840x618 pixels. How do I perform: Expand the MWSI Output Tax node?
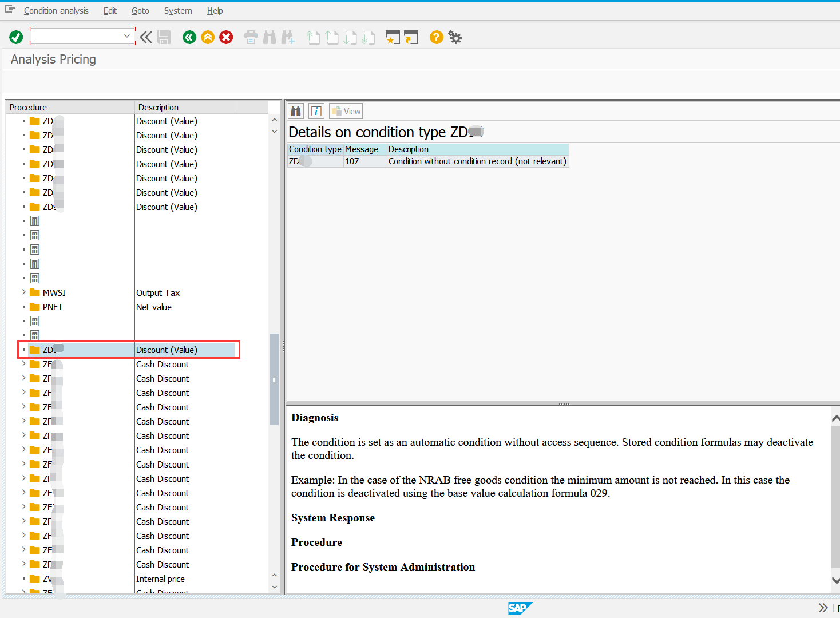24,292
